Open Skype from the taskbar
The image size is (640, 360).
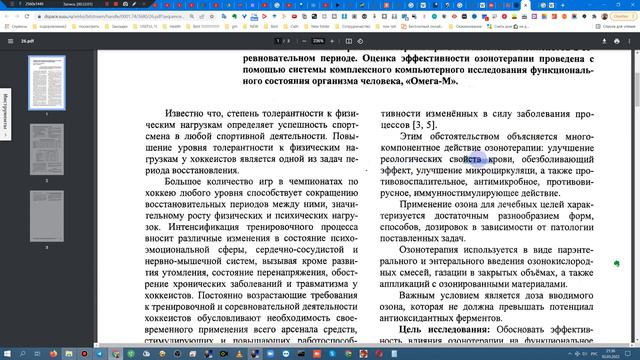click(x=332, y=353)
